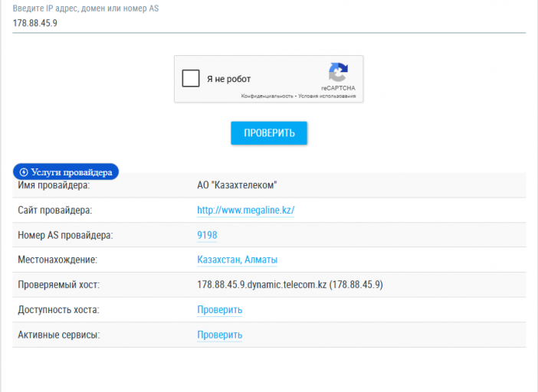Tick the 'Я не робот' checkbox
This screenshot has height=392, width=538.
[x=191, y=78]
